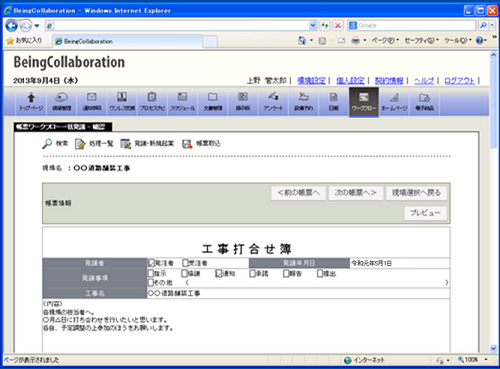Click the 100% zoom level indicator
The width and height of the screenshot is (500, 369).
click(468, 360)
